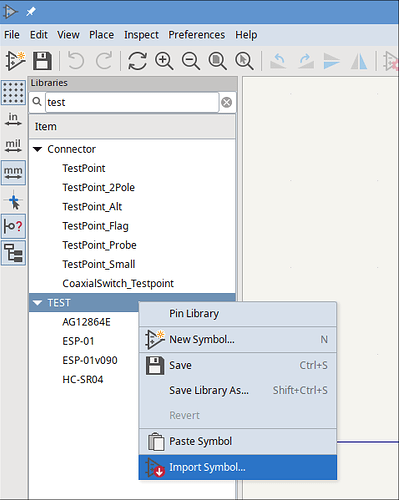The image size is (399, 500).
Task: Clear the library search field
Action: [x=227, y=102]
